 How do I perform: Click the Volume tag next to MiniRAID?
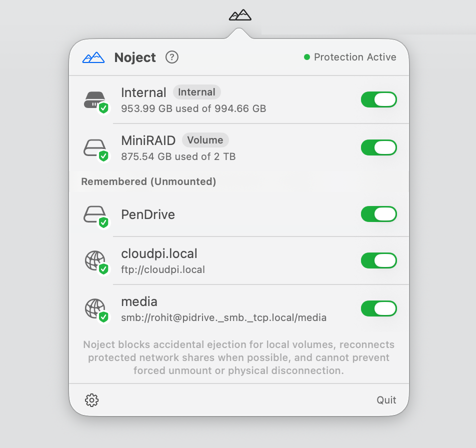pos(205,140)
